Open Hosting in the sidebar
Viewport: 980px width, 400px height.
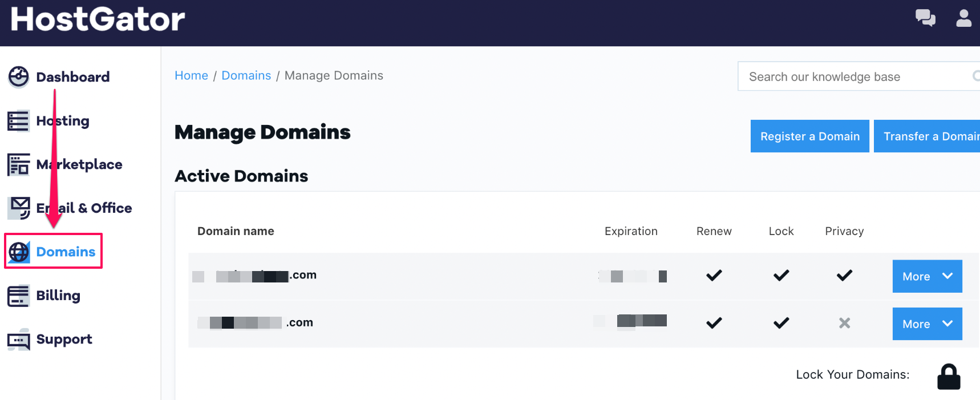(63, 121)
